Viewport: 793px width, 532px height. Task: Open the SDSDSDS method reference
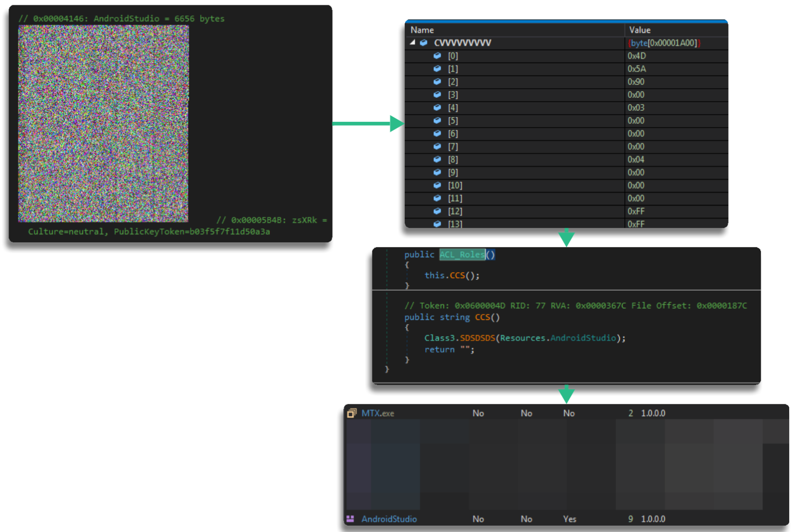(477, 338)
